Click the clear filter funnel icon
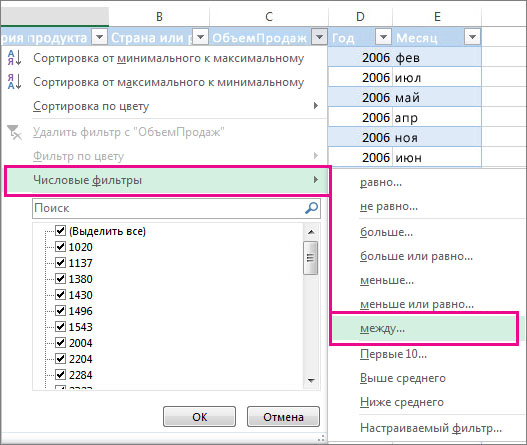The width and height of the screenshot is (527, 445). pyautogui.click(x=14, y=132)
